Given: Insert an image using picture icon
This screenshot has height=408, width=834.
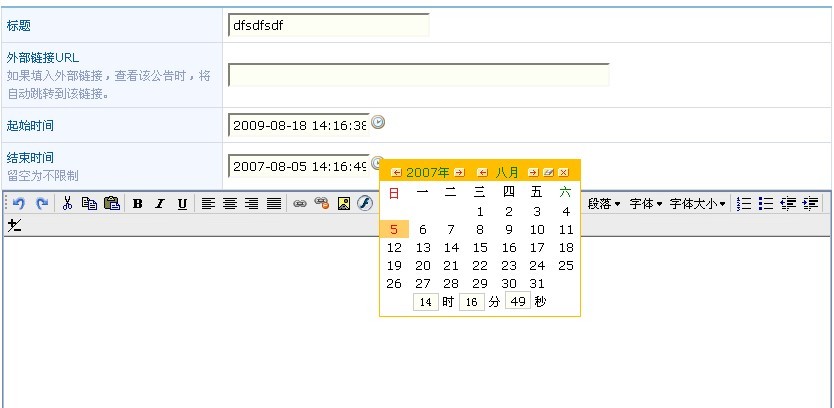Looking at the screenshot, I should [x=344, y=203].
